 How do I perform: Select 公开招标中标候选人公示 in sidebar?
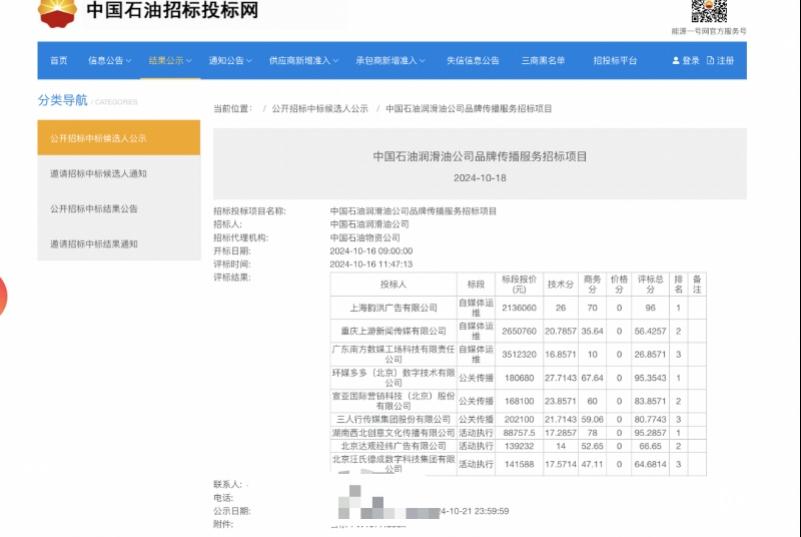[118, 138]
